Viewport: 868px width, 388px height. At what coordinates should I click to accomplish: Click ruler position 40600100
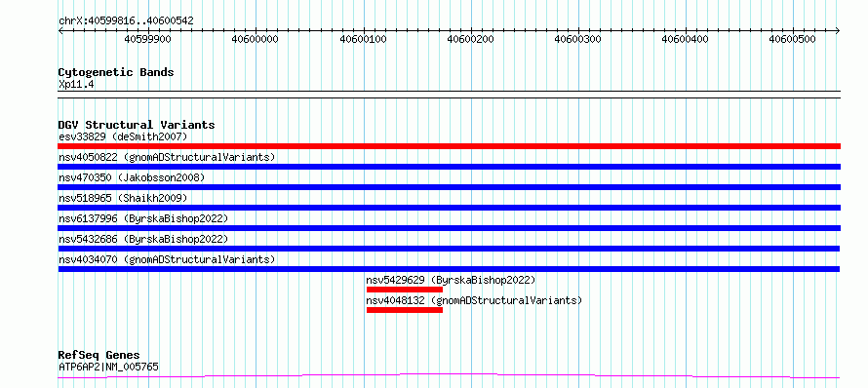point(363,39)
